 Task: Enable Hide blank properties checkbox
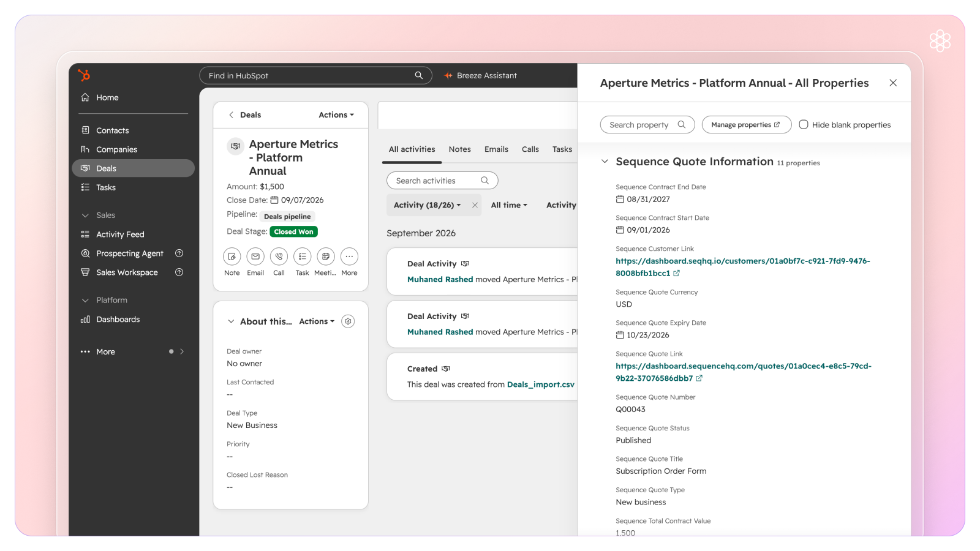804,124
